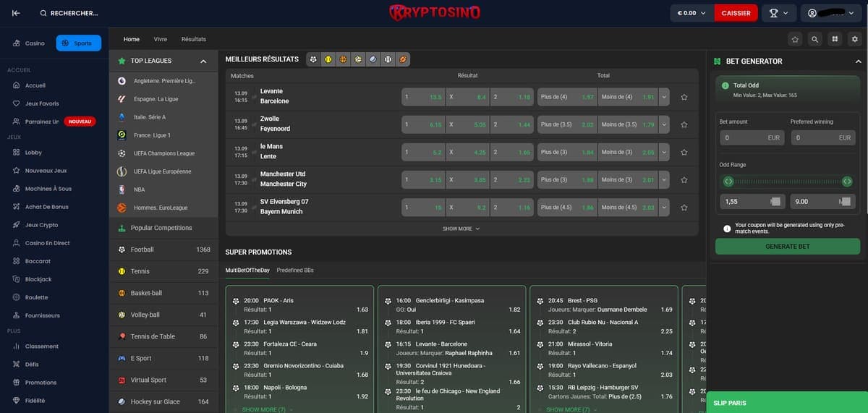868x413 pixels.
Task: Open Jeux Crypto in the sidebar
Action: [41, 225]
